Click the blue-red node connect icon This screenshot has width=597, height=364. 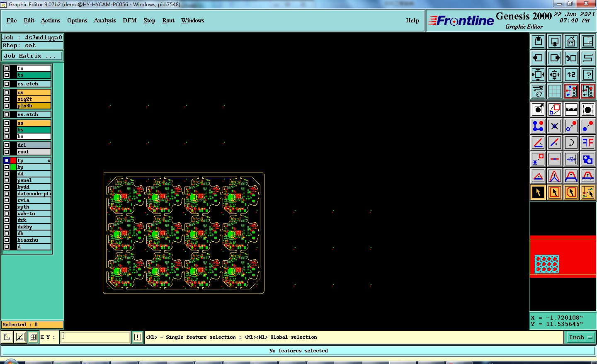click(538, 126)
